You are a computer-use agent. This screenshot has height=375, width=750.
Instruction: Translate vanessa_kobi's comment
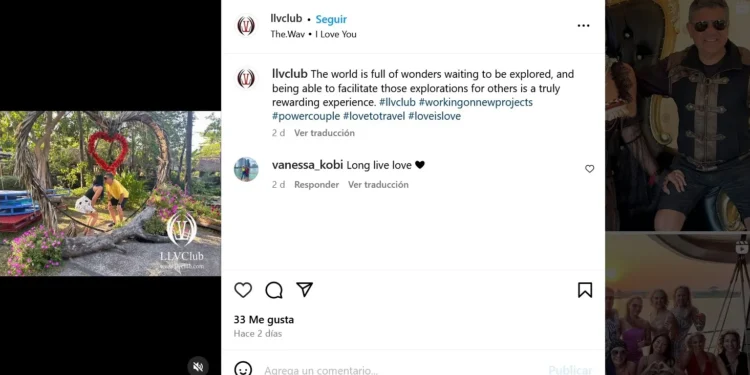(x=378, y=185)
